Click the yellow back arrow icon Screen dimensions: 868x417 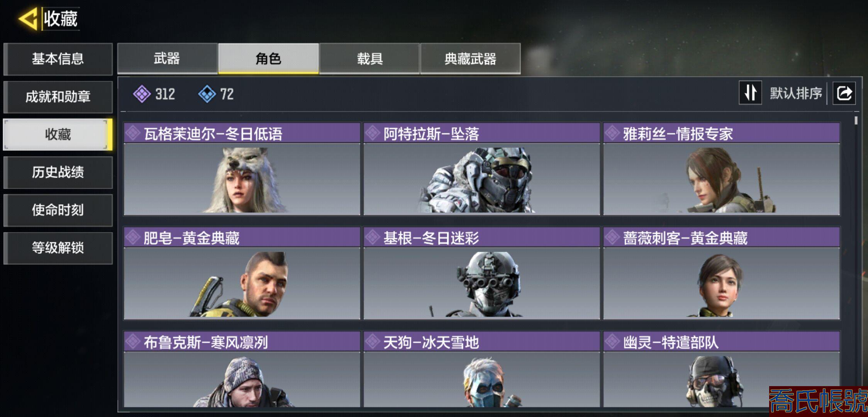[28, 18]
